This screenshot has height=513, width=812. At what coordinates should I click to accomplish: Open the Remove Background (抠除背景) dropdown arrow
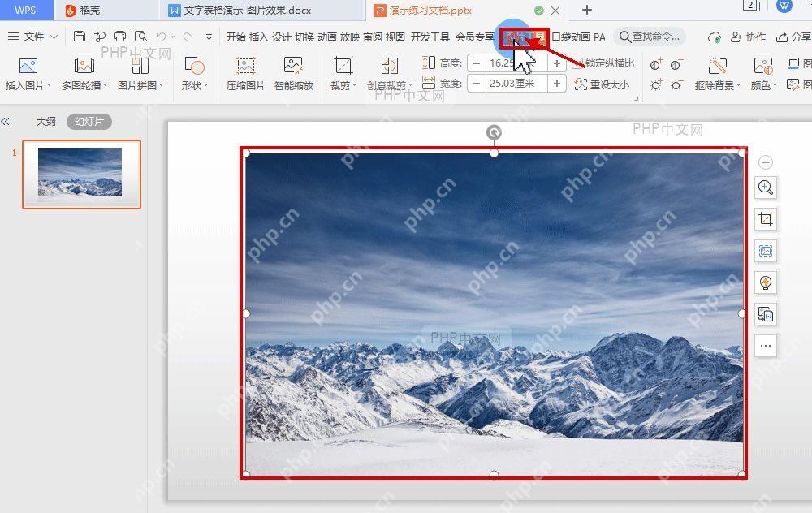(738, 85)
